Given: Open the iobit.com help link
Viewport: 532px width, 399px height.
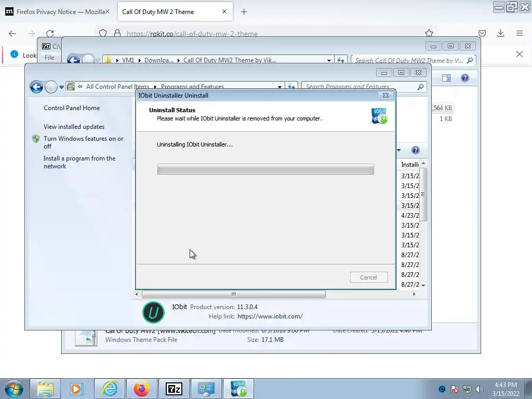Looking at the screenshot, I should [270, 316].
